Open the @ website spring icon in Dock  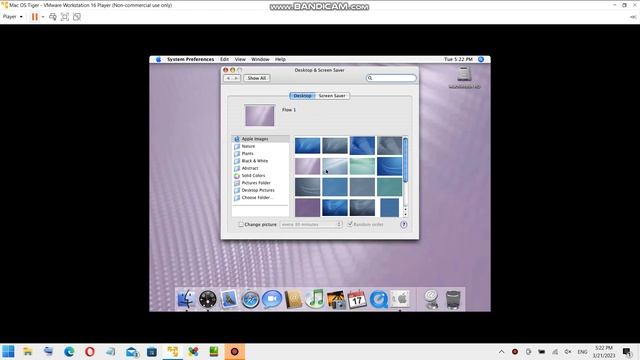point(431,299)
